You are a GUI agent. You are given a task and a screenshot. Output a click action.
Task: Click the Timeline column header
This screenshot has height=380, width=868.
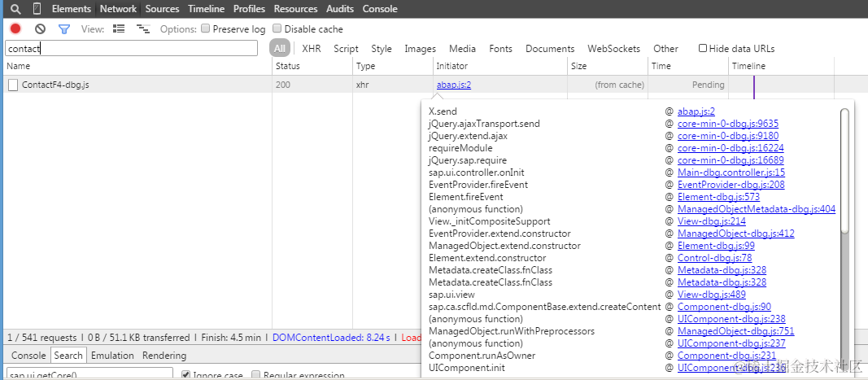click(781, 66)
